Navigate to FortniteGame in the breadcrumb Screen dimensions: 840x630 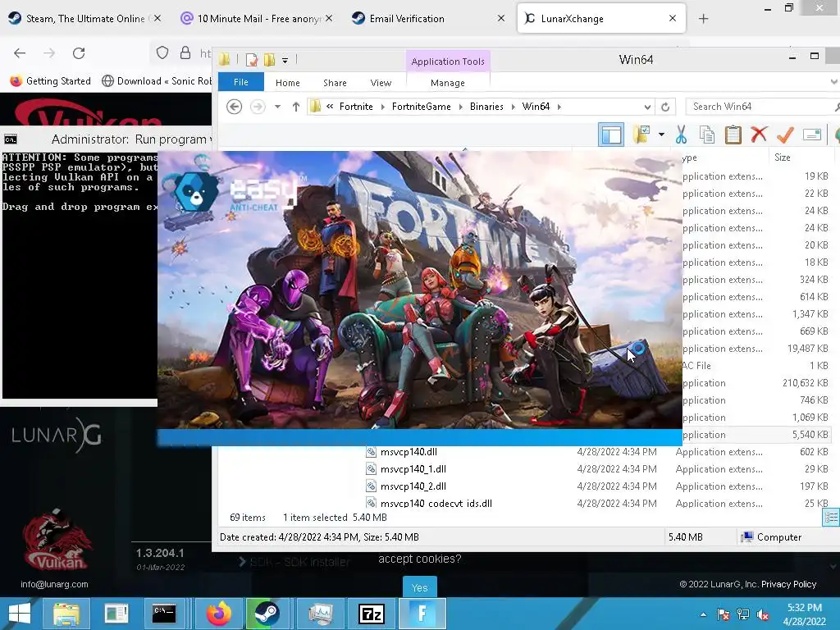point(421,107)
